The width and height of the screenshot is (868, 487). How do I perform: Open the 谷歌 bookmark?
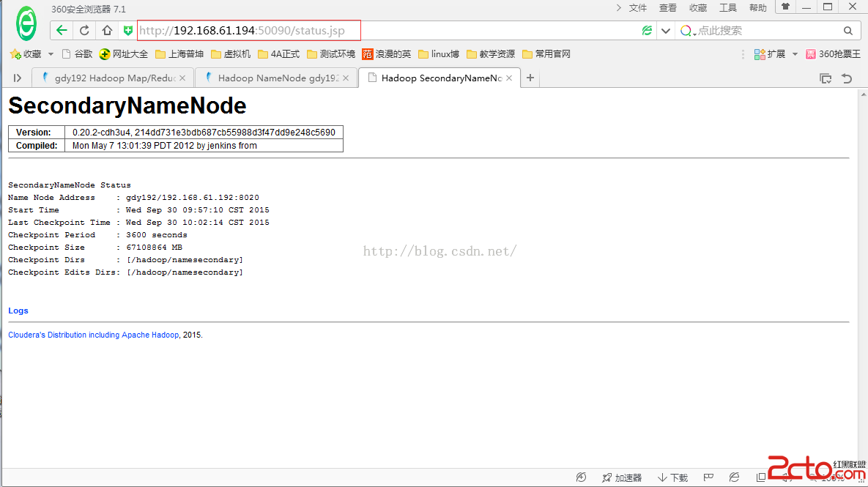(x=77, y=53)
